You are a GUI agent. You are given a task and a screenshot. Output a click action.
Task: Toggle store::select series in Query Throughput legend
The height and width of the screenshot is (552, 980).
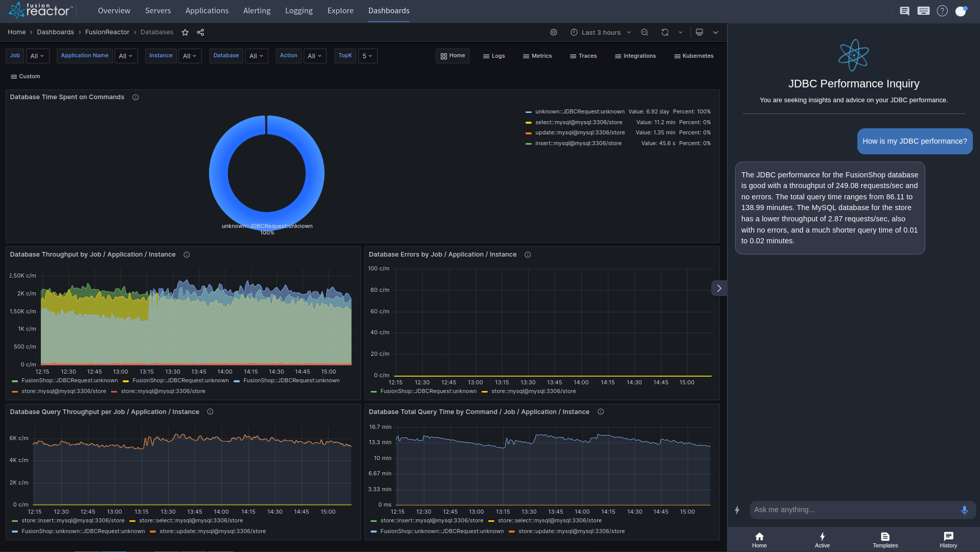[191, 520]
